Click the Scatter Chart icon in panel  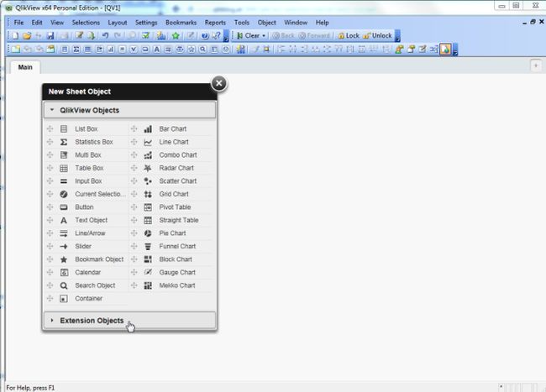[148, 181]
